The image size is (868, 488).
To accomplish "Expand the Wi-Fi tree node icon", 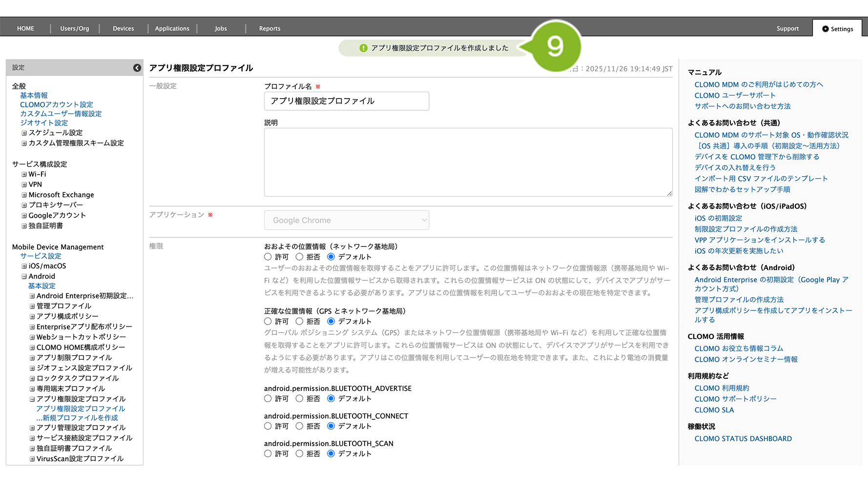I will 24,174.
